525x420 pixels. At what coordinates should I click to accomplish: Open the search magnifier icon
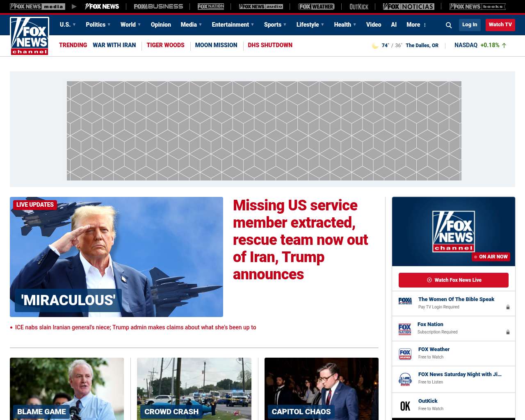pos(449,25)
